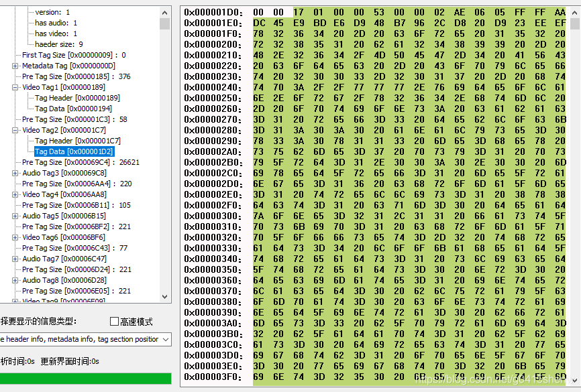Viewport: 581px width, 392px height.
Task: Click hex view scroll down arrow
Action: coord(575,380)
